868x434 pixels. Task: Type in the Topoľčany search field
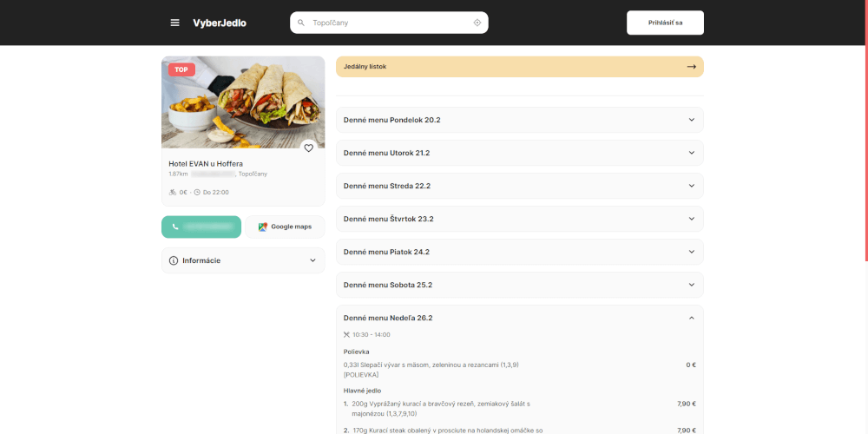pyautogui.click(x=386, y=23)
